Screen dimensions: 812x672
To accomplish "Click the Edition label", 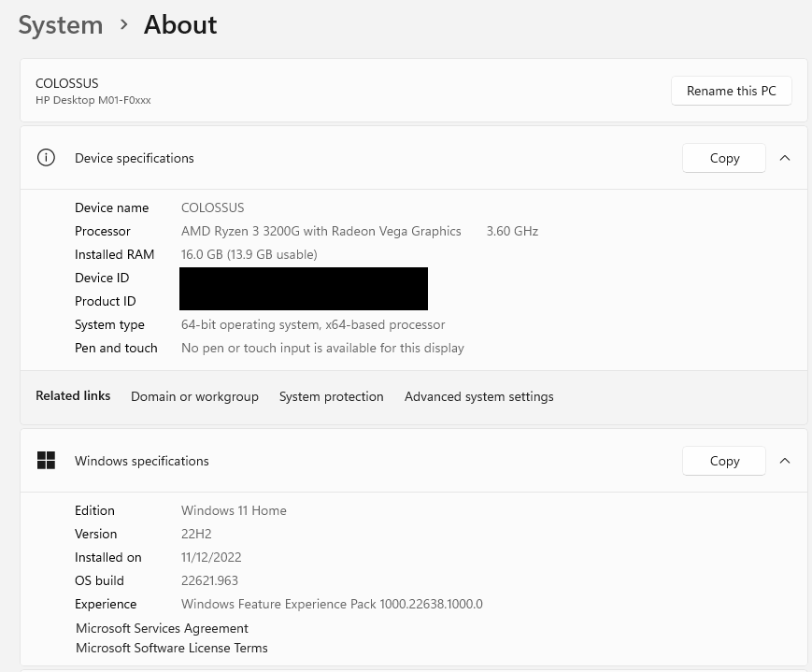I will (x=94, y=510).
